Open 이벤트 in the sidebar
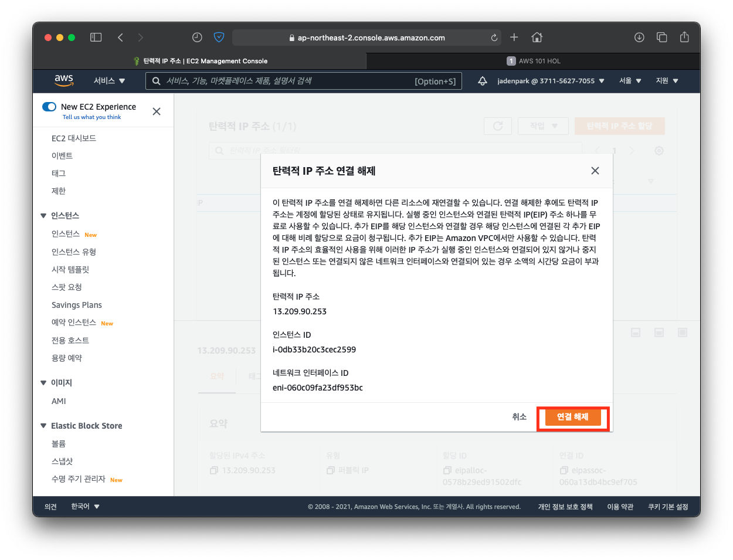Image resolution: width=733 pixels, height=560 pixels. tap(62, 156)
